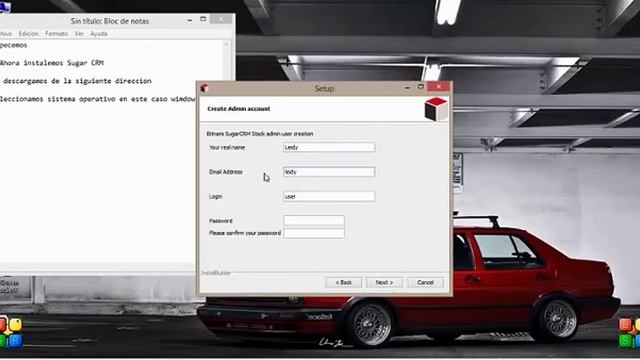
Task: Click the Notepad scroll-up arrow
Action: point(227,44)
